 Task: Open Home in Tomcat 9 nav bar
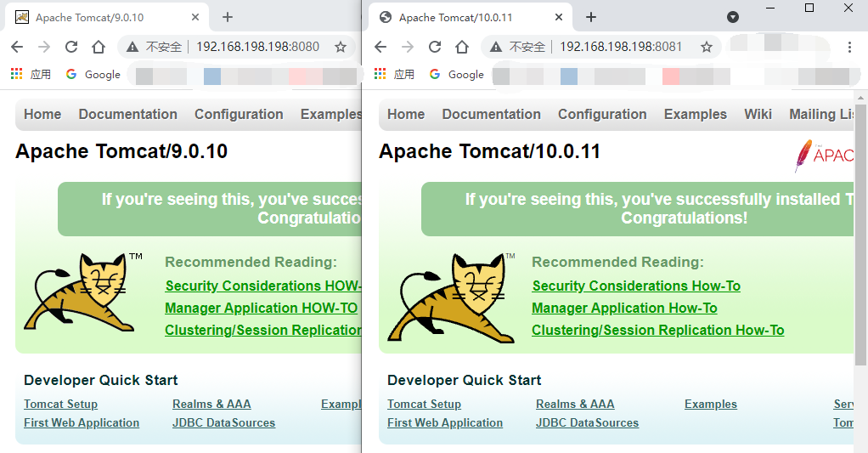(42, 114)
